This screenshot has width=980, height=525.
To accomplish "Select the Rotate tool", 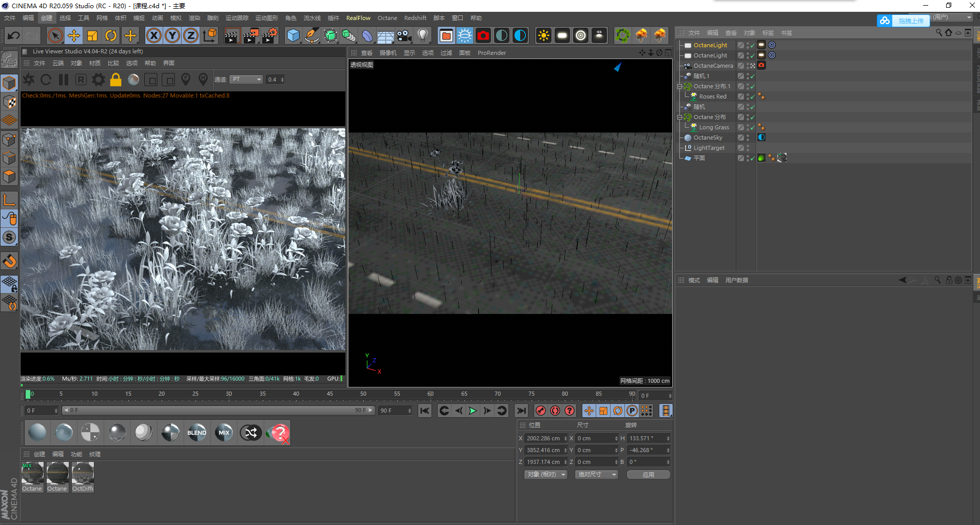I will (111, 35).
